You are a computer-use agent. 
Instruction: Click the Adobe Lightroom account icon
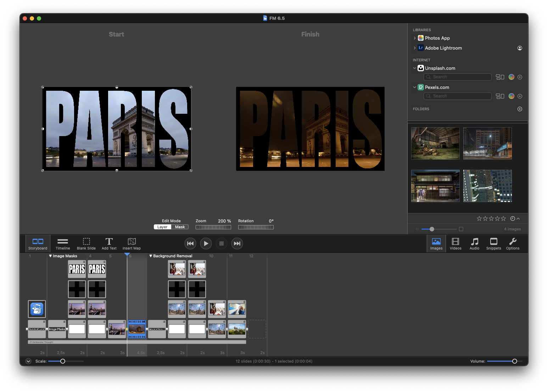[519, 48]
